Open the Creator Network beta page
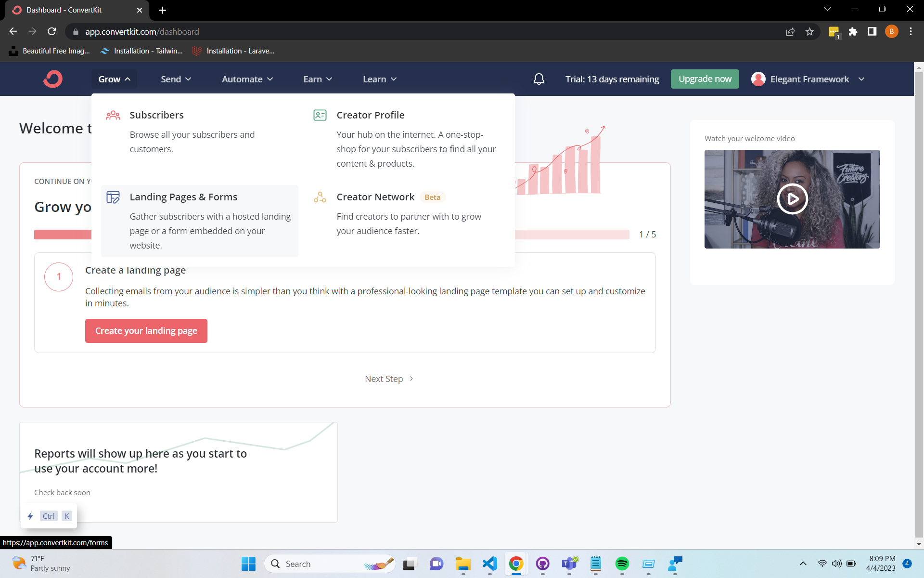 point(375,197)
